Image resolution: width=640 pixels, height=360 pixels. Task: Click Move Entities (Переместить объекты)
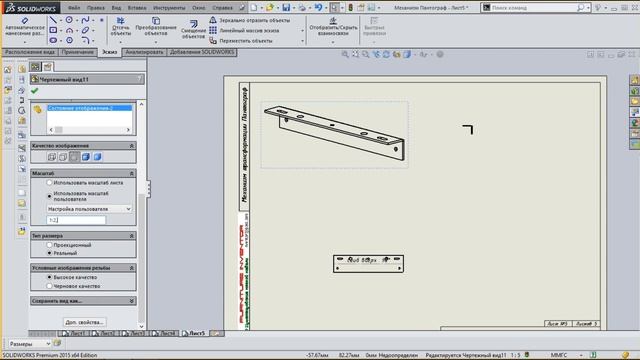coord(241,41)
